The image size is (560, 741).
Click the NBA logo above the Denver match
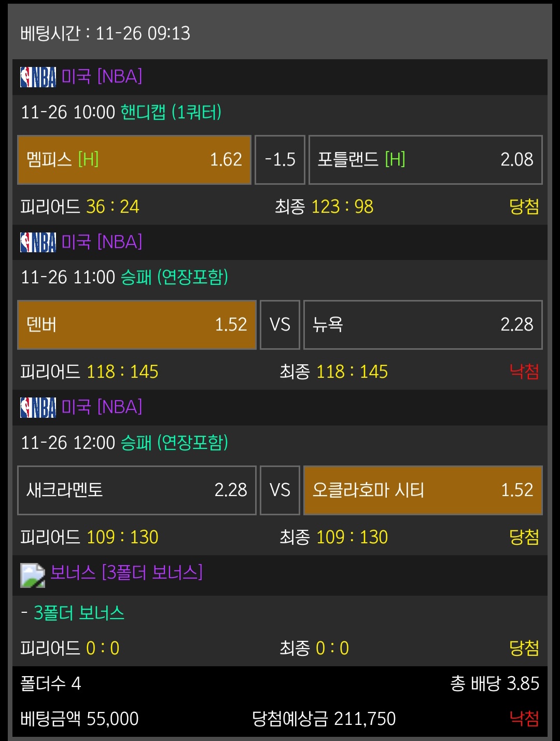(x=38, y=242)
